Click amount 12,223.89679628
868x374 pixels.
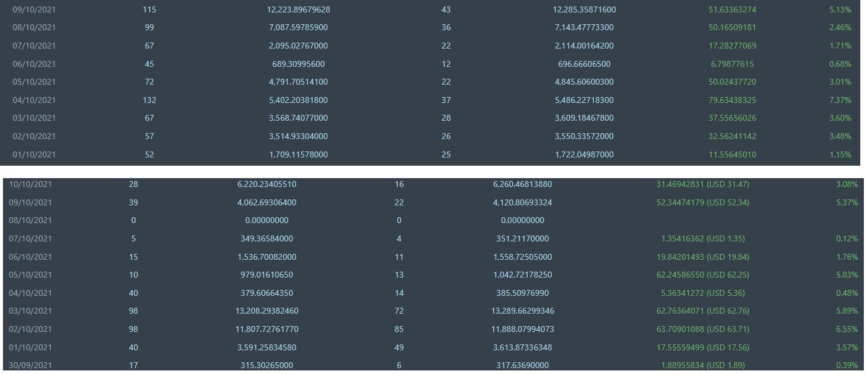pyautogui.click(x=298, y=9)
